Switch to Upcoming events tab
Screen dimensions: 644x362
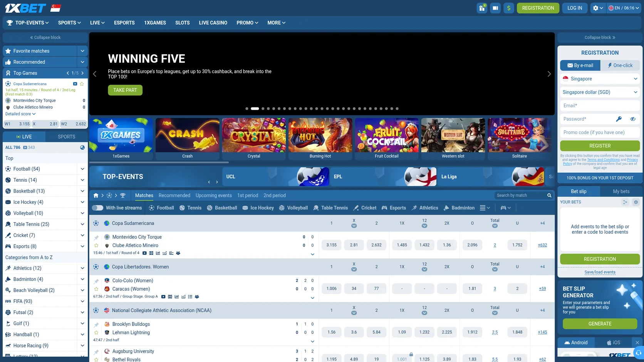pos(214,196)
